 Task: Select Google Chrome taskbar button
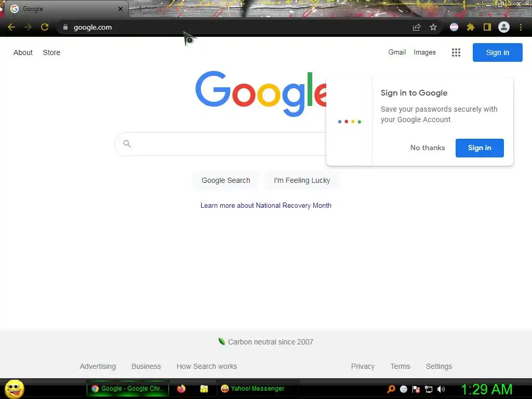tap(128, 389)
